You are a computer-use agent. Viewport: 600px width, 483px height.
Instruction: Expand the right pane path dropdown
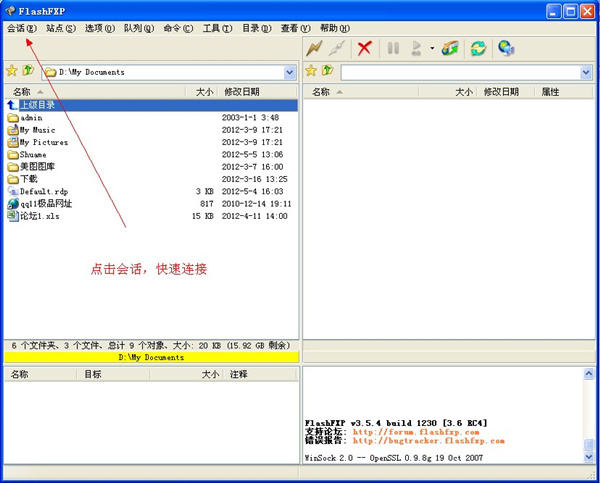coord(586,73)
